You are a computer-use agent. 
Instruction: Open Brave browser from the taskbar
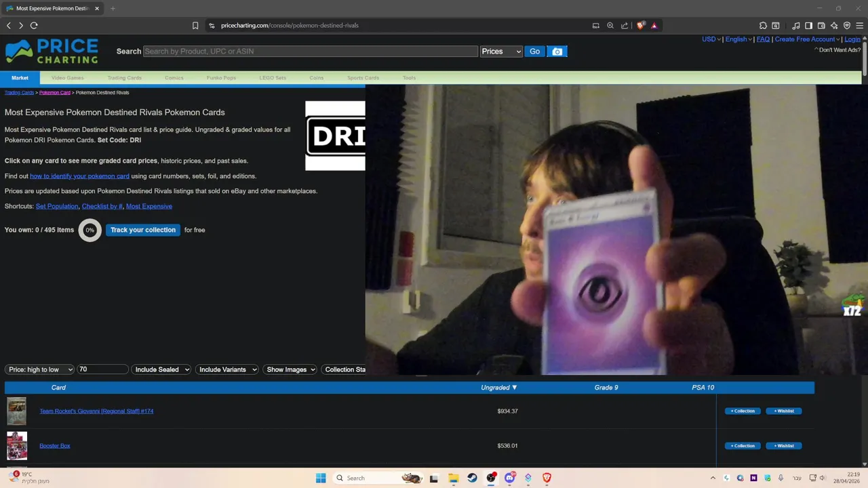547,478
